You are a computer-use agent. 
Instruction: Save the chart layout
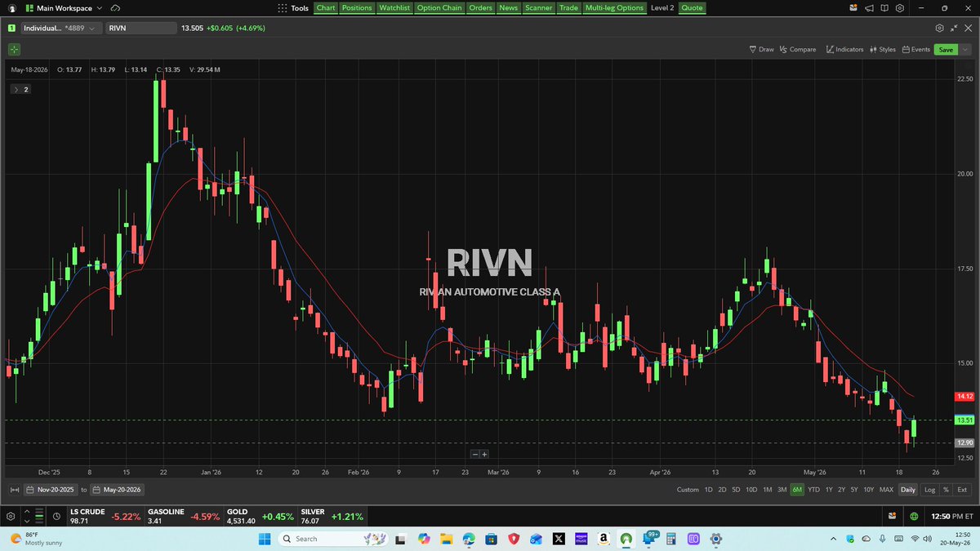coord(946,49)
